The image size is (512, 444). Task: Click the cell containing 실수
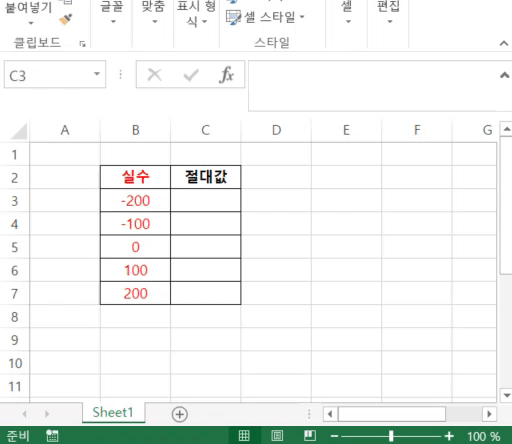135,177
